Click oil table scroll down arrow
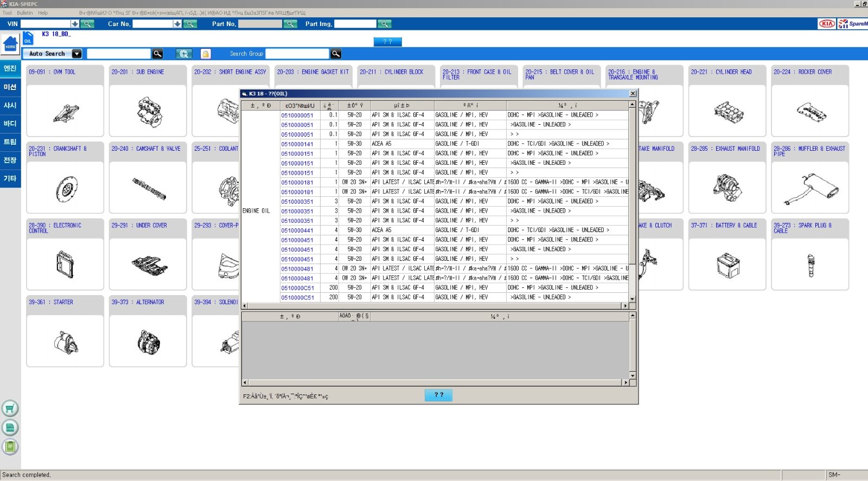The height and width of the screenshot is (481, 868). (x=632, y=299)
